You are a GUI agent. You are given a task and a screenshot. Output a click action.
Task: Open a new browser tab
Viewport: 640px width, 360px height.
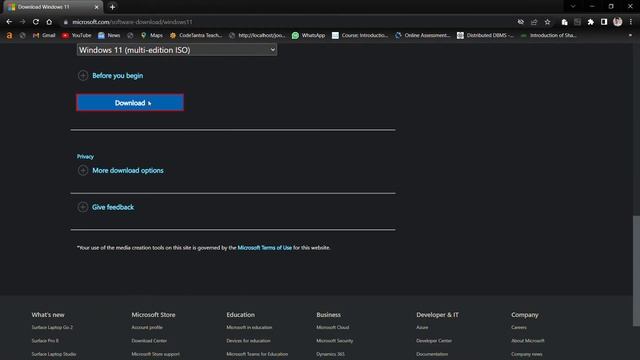click(112, 7)
